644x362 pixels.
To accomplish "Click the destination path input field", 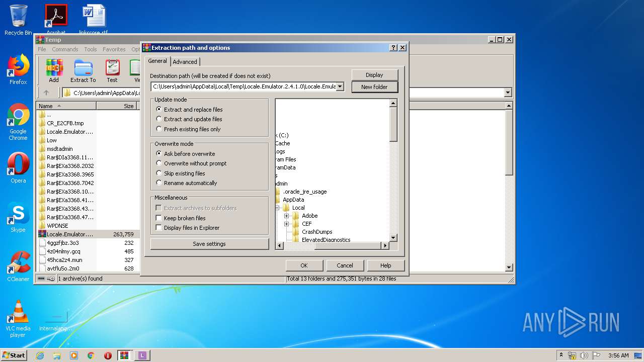I will coord(244,86).
